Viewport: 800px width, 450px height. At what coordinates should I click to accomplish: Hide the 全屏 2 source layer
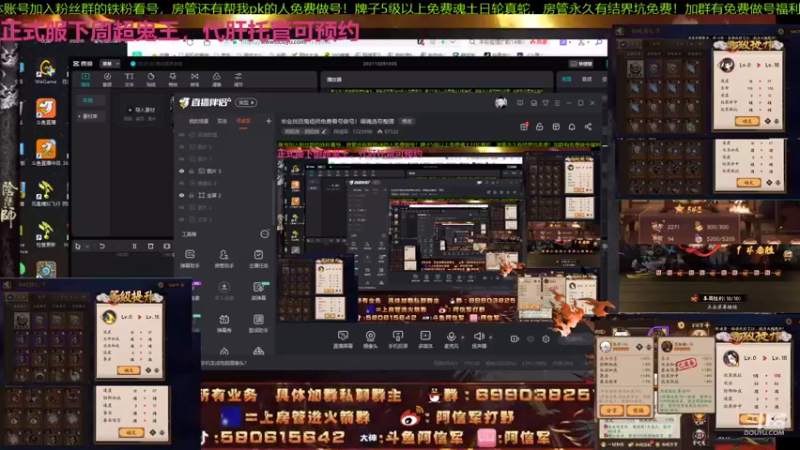182,195
